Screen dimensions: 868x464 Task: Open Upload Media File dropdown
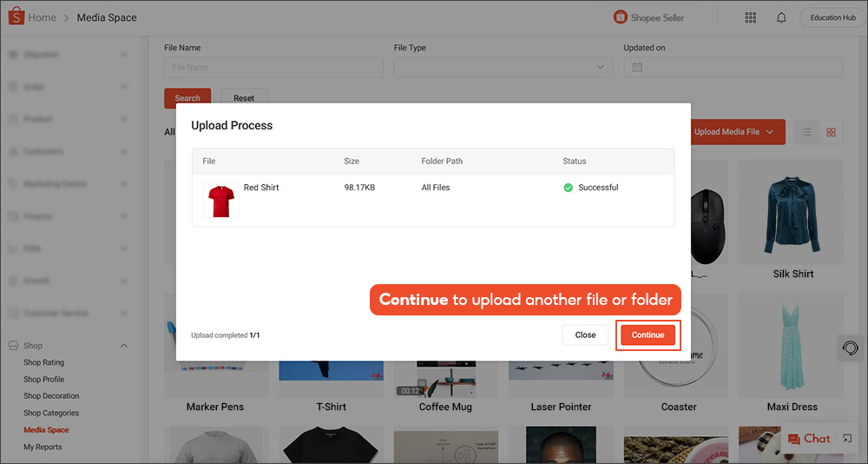point(737,132)
